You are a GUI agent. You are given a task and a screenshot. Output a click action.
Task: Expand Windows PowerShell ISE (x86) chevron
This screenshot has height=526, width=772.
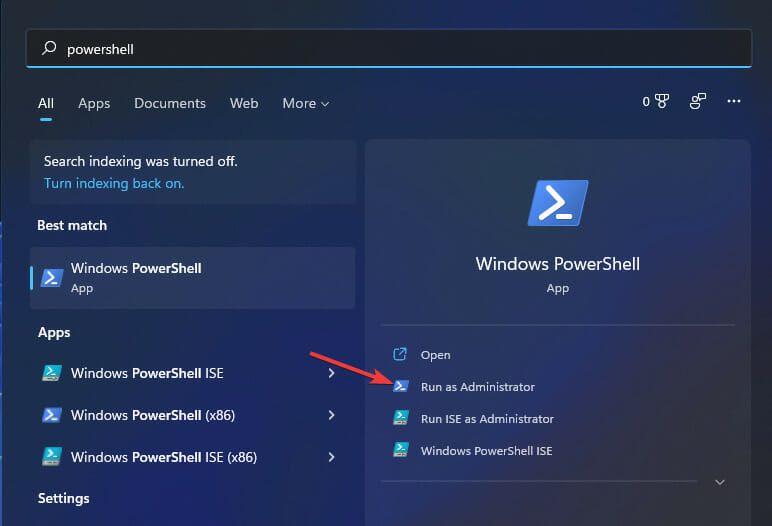pyautogui.click(x=331, y=457)
